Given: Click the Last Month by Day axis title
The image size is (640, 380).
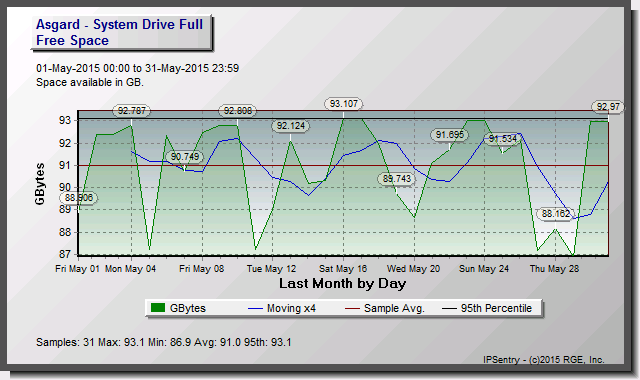Looking at the screenshot, I should (342, 283).
